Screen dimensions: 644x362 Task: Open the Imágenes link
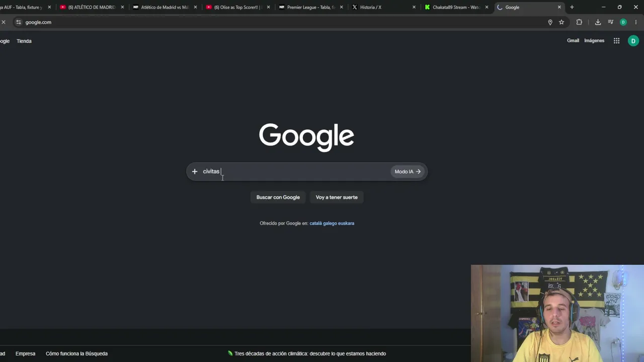[x=594, y=41]
